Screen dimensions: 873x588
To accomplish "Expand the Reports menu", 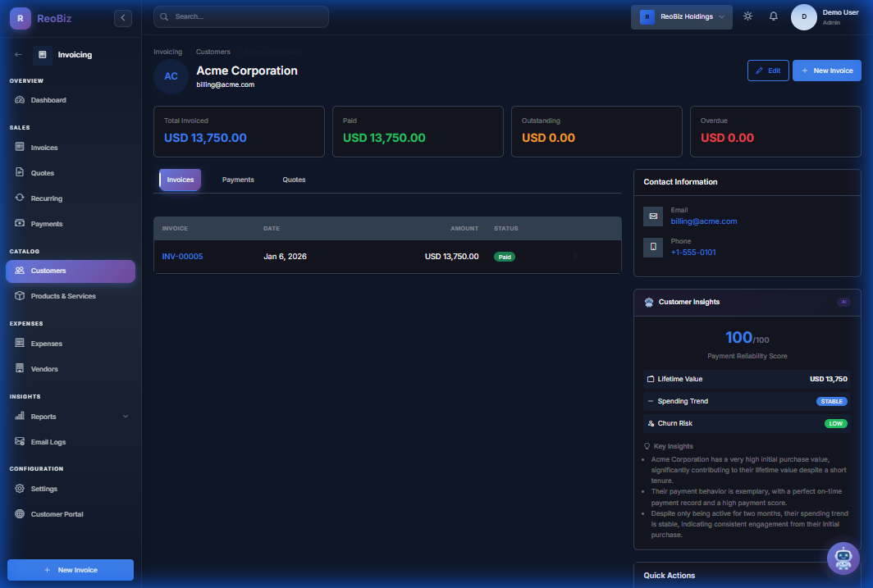I will (70, 416).
